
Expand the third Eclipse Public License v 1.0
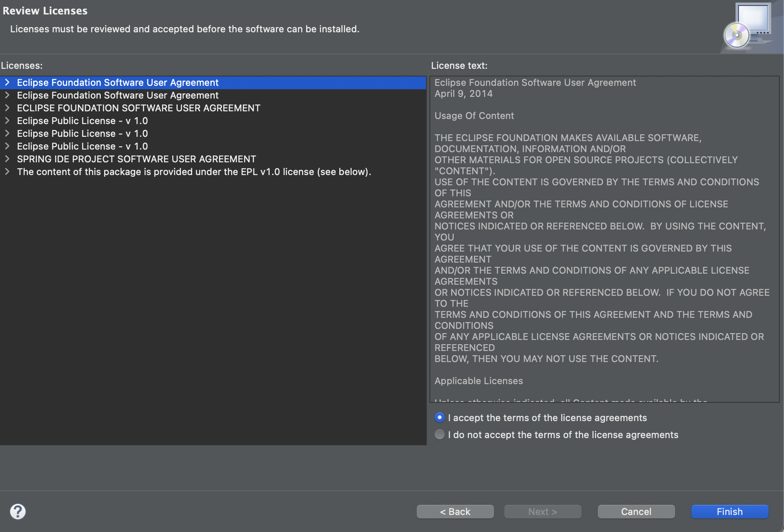point(7,146)
